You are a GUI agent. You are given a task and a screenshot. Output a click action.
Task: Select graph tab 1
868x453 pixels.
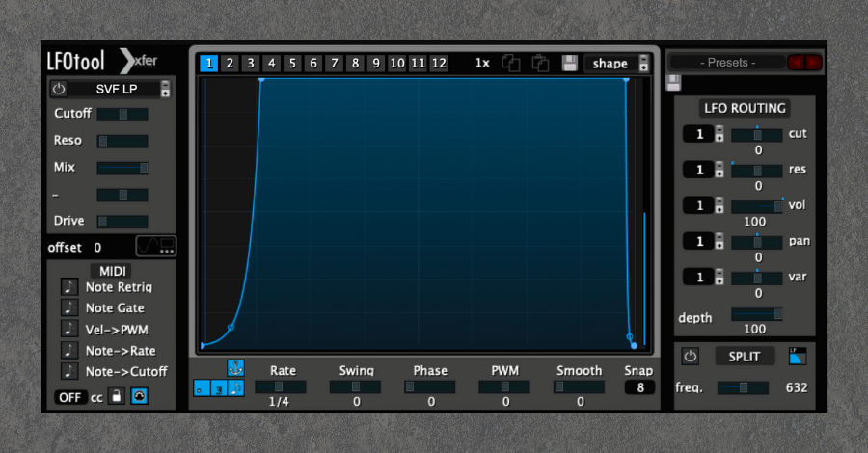coord(208,63)
